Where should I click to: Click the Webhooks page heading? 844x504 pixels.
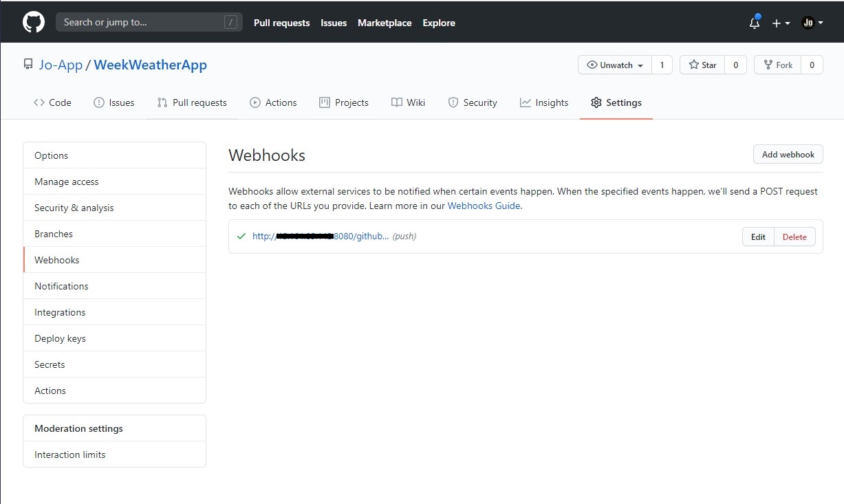[x=267, y=155]
